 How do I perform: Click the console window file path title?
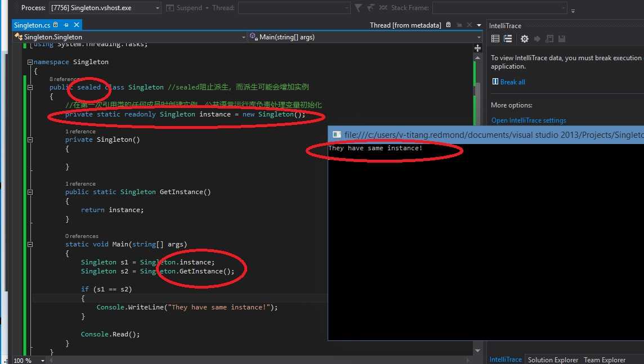[x=494, y=134]
